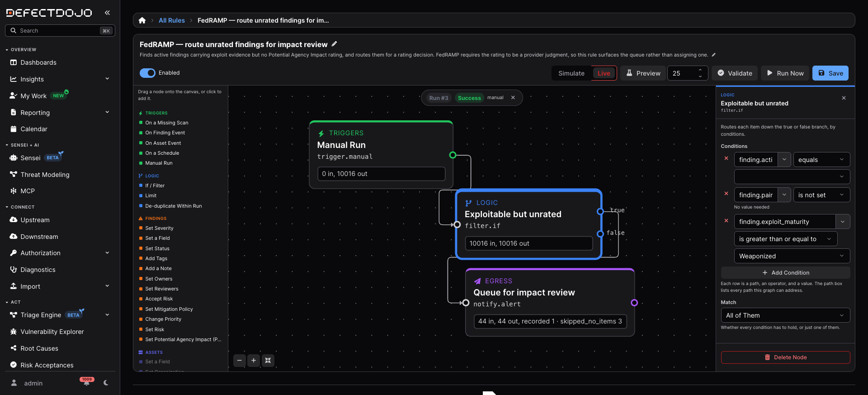Select the Manual Run trigger node

pos(381,155)
